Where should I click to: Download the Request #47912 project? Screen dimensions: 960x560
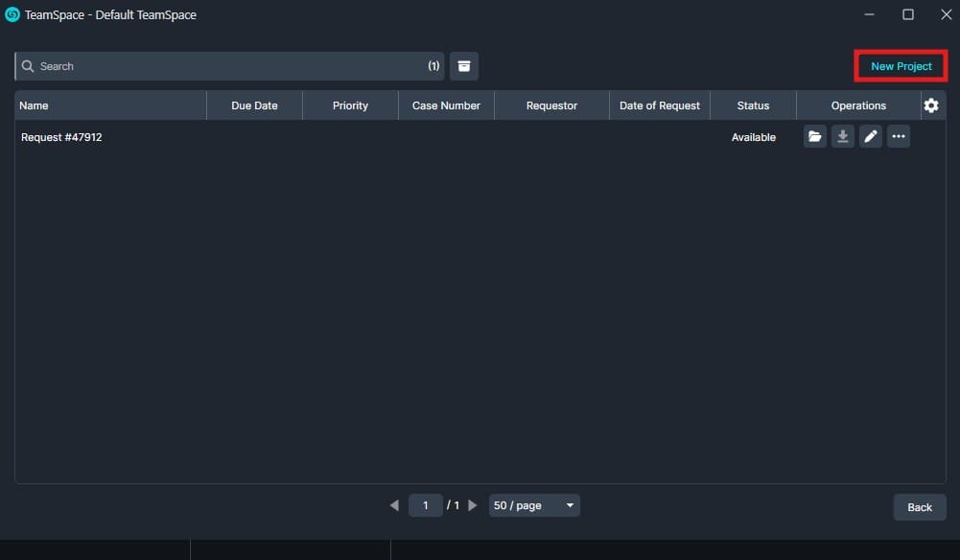pos(842,137)
